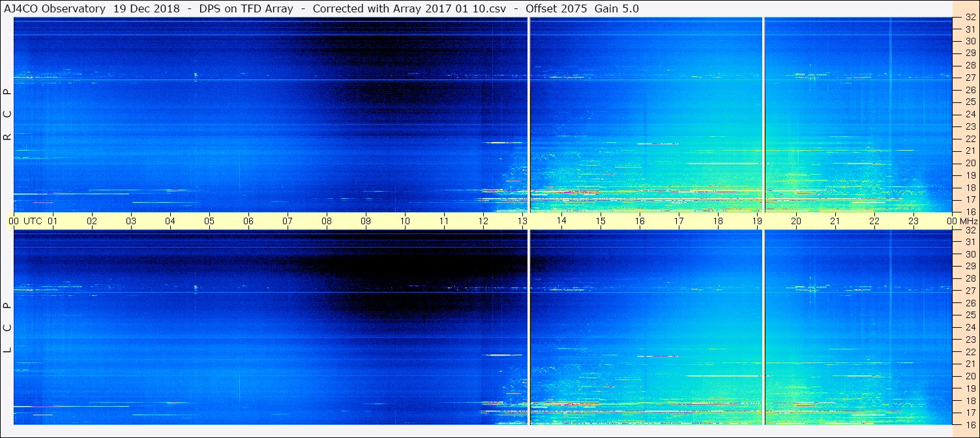Screen dimensions: 980x438
Task: Select the 18 hour mark on time axis
Action: [x=718, y=221]
